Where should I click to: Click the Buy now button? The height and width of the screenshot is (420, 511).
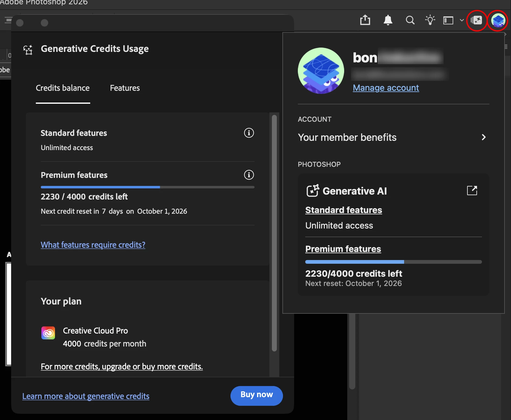[257, 396]
